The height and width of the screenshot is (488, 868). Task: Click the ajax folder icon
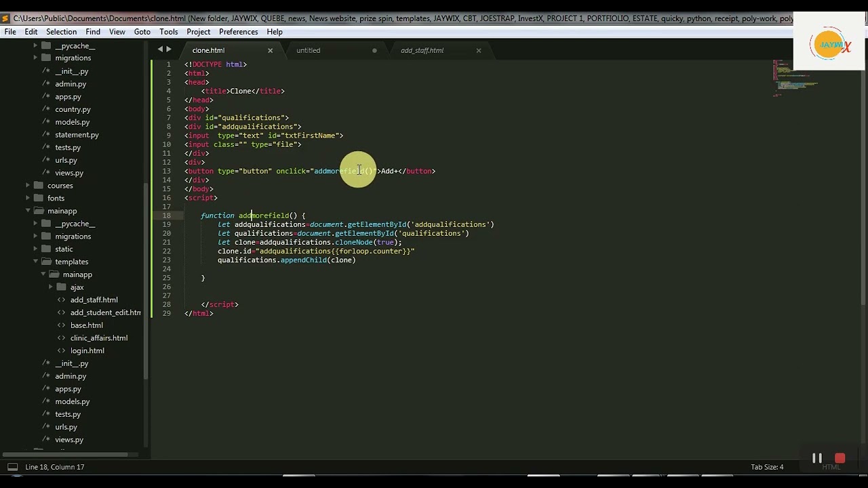(x=62, y=287)
